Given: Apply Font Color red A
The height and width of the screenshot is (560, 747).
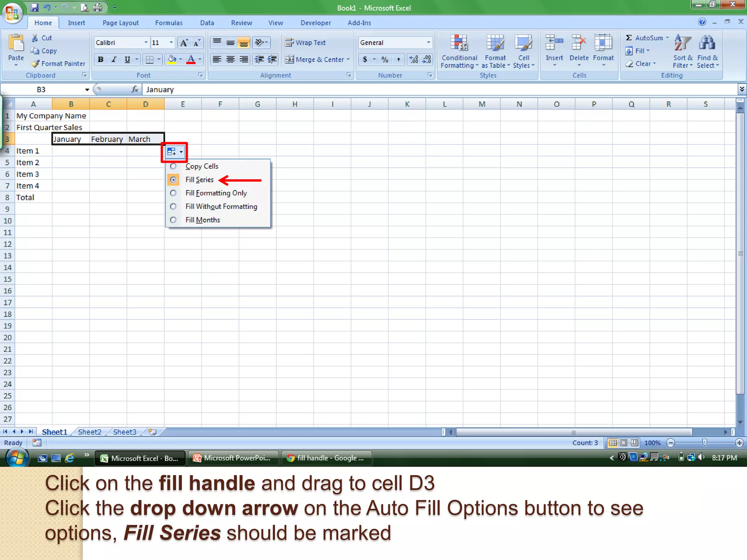Looking at the screenshot, I should [191, 59].
